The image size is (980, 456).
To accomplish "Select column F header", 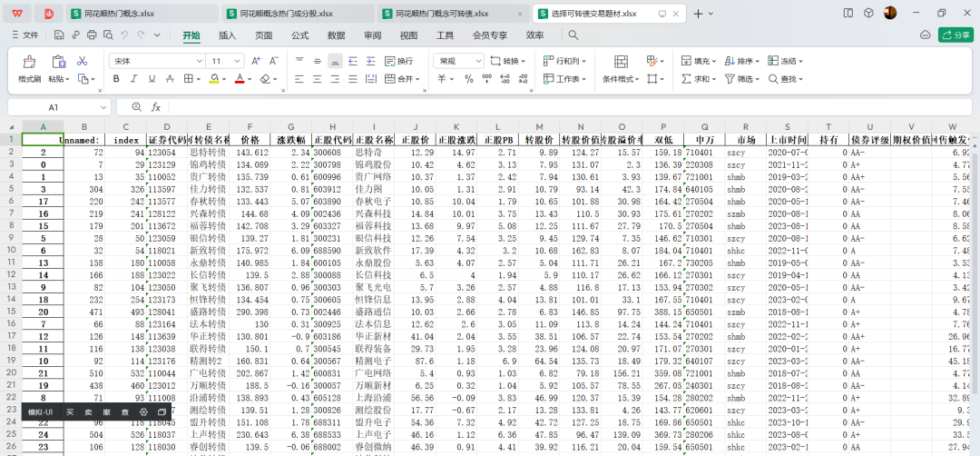I will 250,127.
